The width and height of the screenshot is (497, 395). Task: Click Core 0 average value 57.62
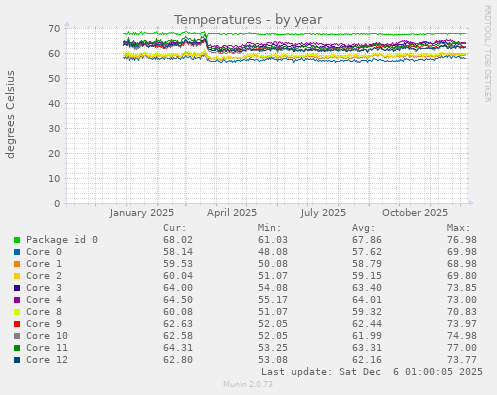pos(367,252)
